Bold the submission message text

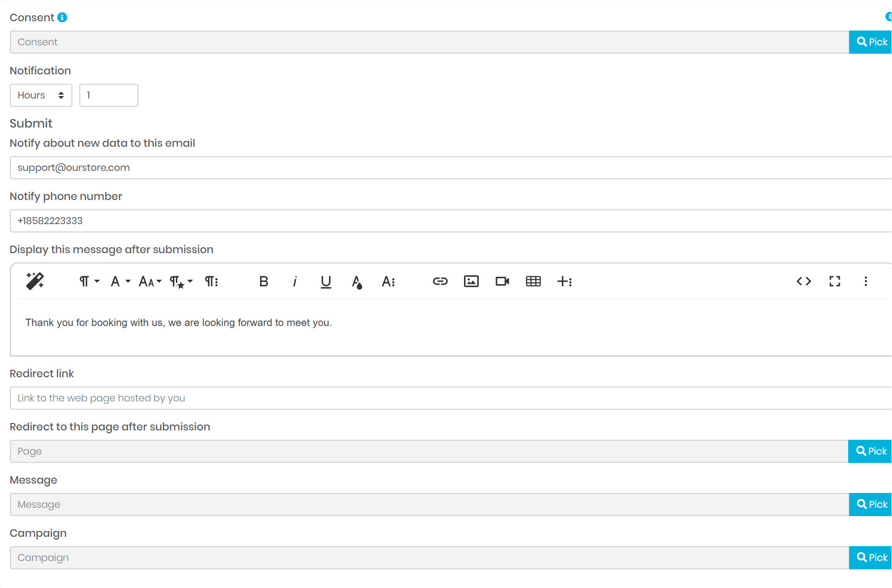pos(264,281)
